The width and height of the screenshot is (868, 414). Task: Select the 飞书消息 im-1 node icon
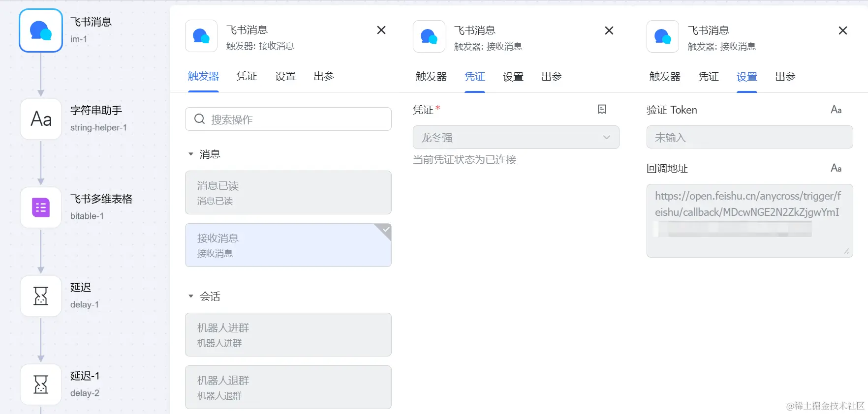tap(41, 30)
